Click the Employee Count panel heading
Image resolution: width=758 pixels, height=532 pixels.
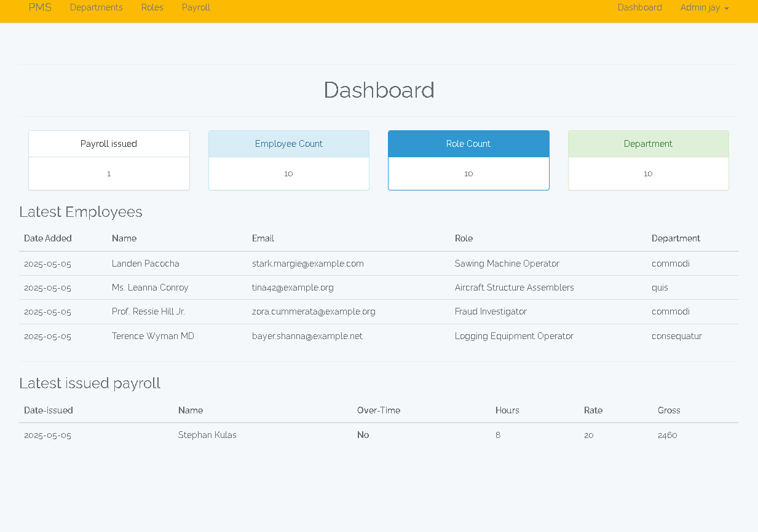pyautogui.click(x=288, y=144)
